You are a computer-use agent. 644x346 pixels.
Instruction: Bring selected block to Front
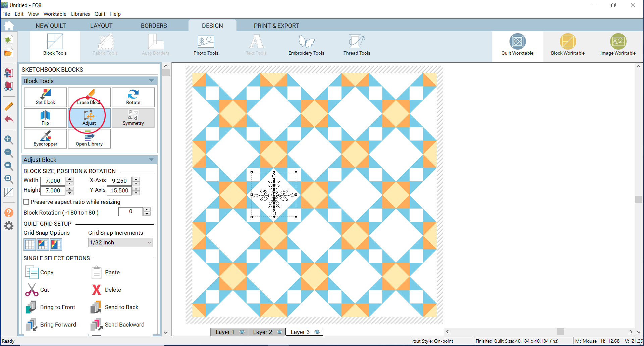[x=50, y=307]
